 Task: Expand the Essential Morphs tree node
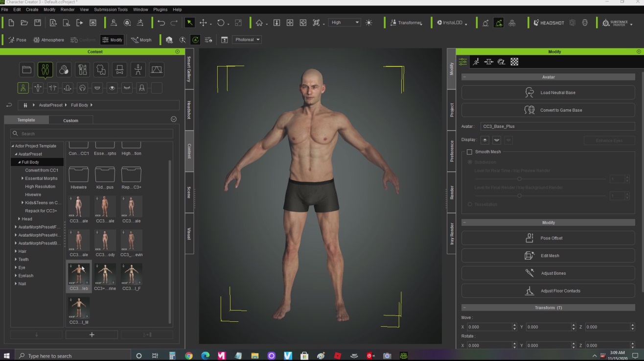tap(23, 178)
